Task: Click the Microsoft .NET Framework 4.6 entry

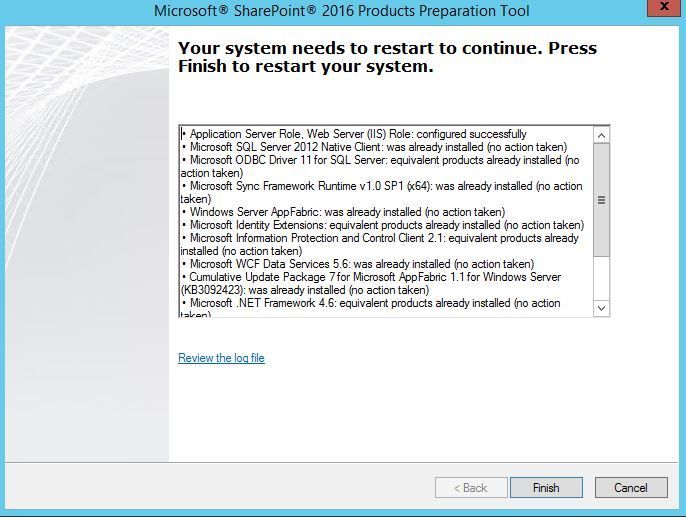Action: click(371, 308)
